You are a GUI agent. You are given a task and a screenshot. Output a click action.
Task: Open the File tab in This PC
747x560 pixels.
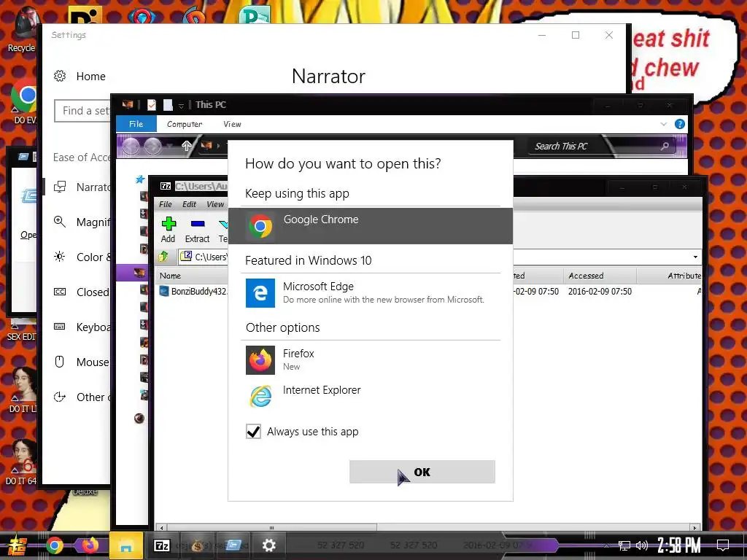coord(136,124)
